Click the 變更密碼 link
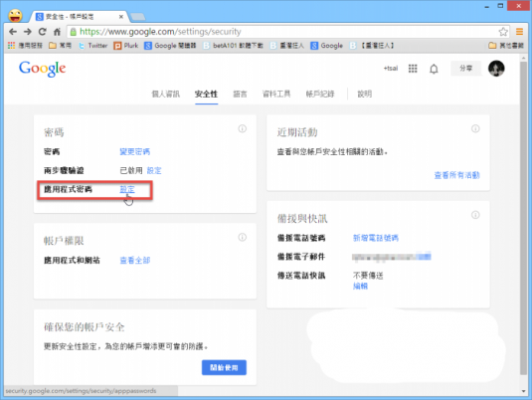The height and width of the screenshot is (400, 532). click(134, 152)
